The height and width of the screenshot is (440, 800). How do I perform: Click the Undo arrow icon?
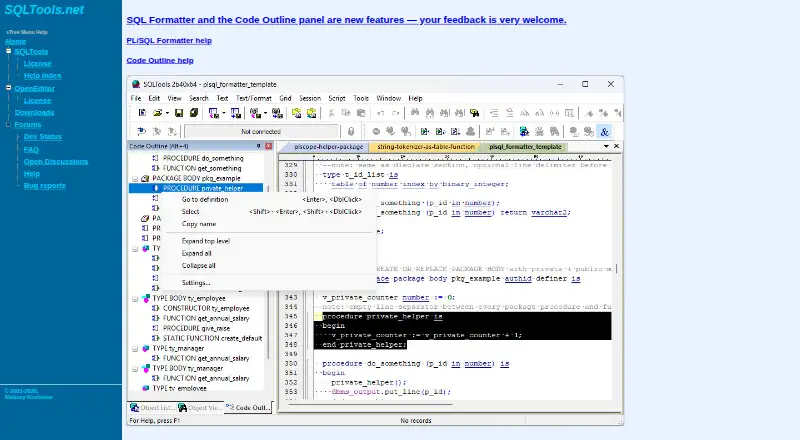coord(381,113)
